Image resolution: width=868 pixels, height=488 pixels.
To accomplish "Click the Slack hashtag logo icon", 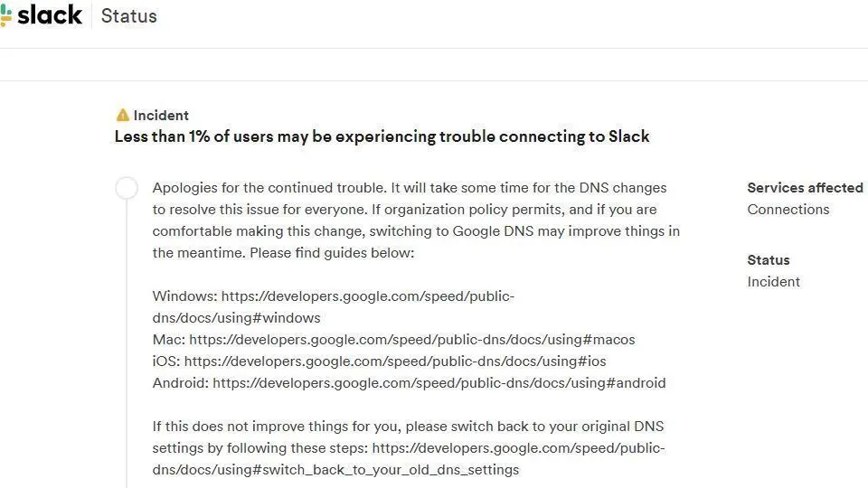I will tap(6, 15).
